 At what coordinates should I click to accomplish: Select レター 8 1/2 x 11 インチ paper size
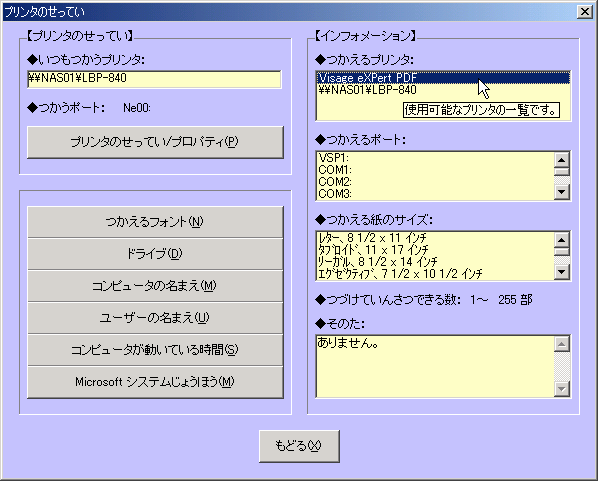coord(435,238)
